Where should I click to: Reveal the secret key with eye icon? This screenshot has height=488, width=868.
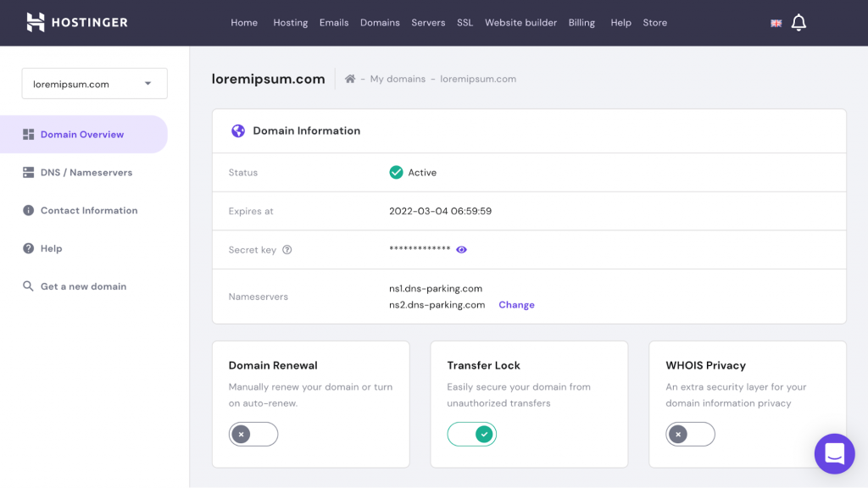[462, 250]
